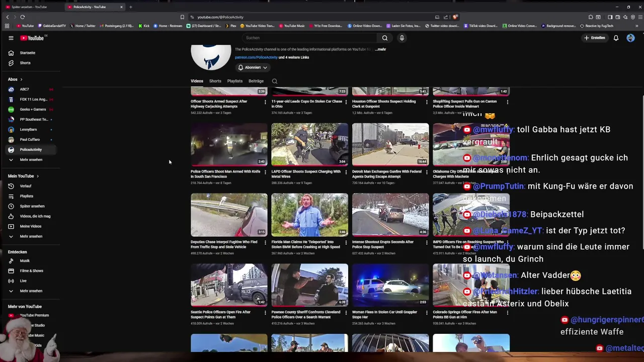The width and height of the screenshot is (644, 362).
Task: Switch to the Playlists channel tab
Action: [x=234, y=81]
